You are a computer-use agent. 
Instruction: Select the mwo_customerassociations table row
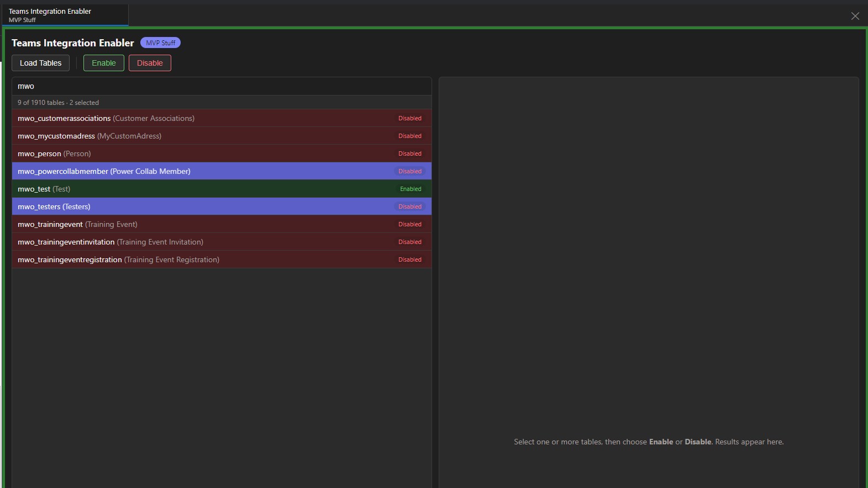pos(222,118)
